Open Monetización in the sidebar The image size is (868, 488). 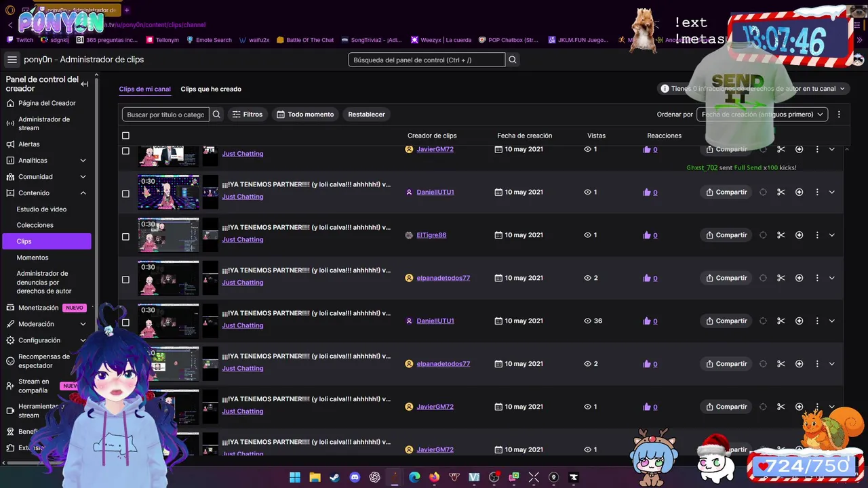[x=38, y=308]
